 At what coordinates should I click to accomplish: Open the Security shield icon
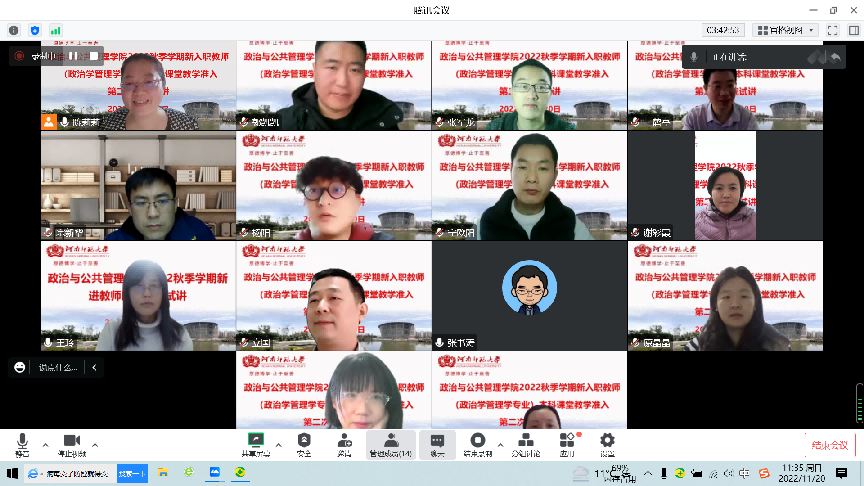(304, 441)
